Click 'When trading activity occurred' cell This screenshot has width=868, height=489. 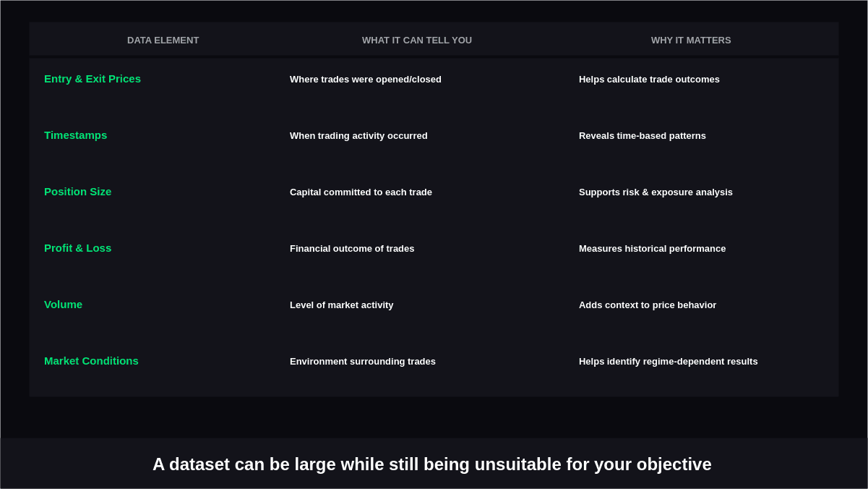(x=358, y=136)
